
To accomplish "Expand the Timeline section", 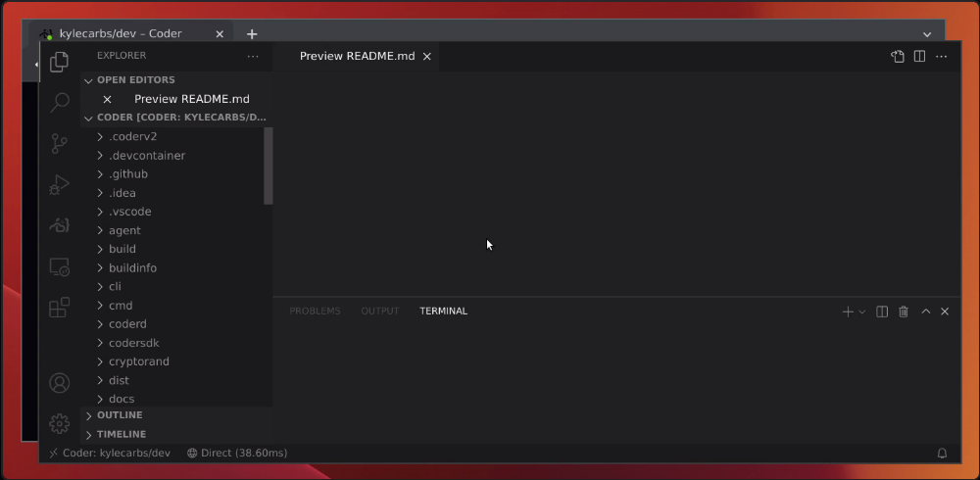I will [x=176, y=434].
